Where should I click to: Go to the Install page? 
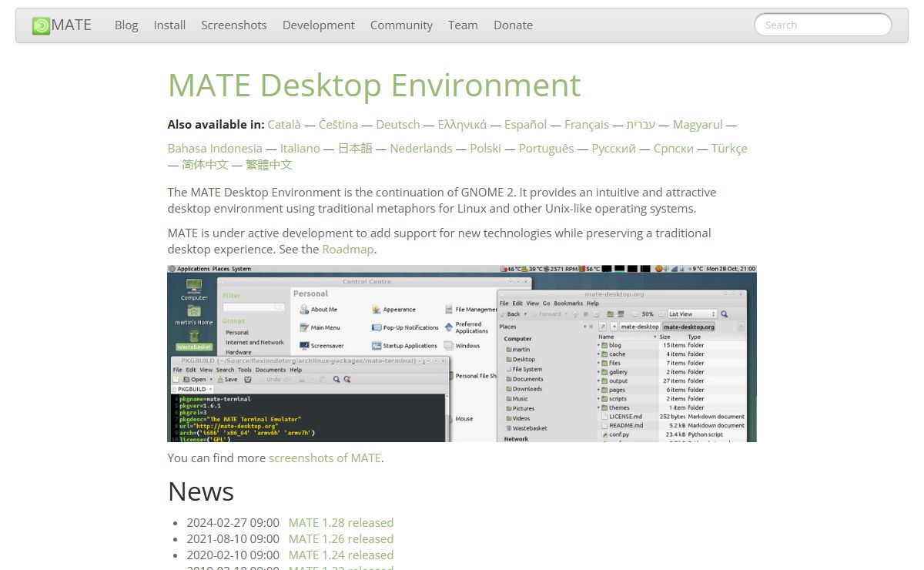169,25
